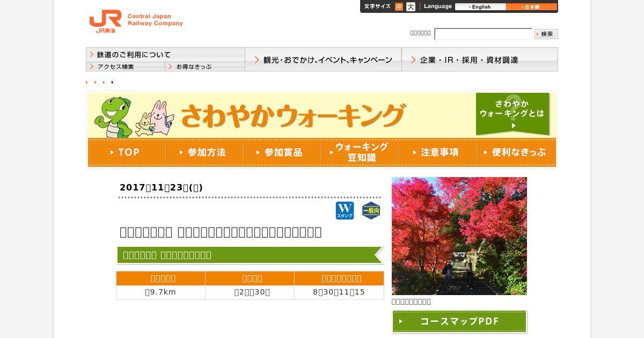Open the 注意事項 tab
Image resolution: width=644 pixels, height=338 pixels.
click(x=438, y=152)
